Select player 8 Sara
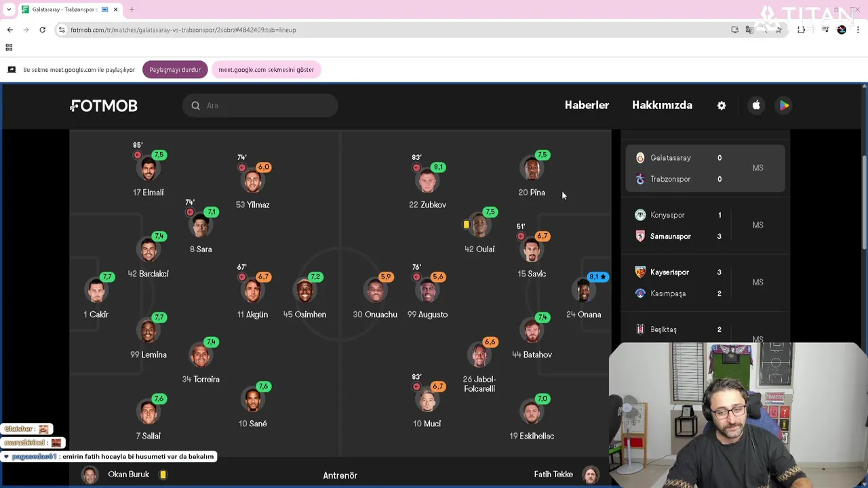The image size is (868, 488). pyautogui.click(x=201, y=230)
